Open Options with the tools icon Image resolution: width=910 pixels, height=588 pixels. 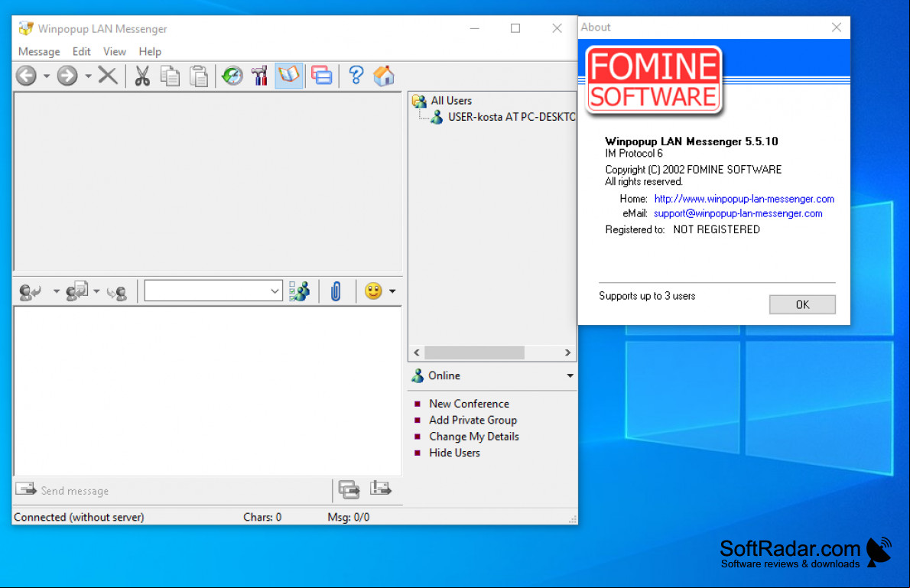(259, 76)
